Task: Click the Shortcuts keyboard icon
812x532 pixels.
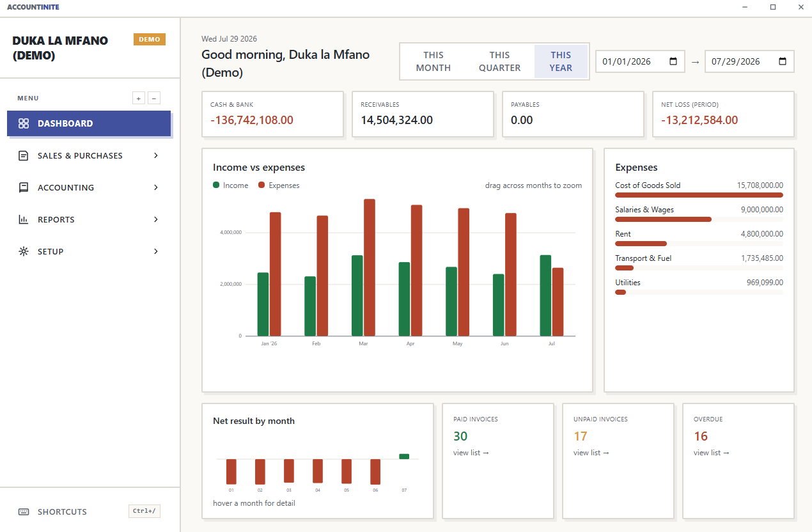Action: (24, 512)
